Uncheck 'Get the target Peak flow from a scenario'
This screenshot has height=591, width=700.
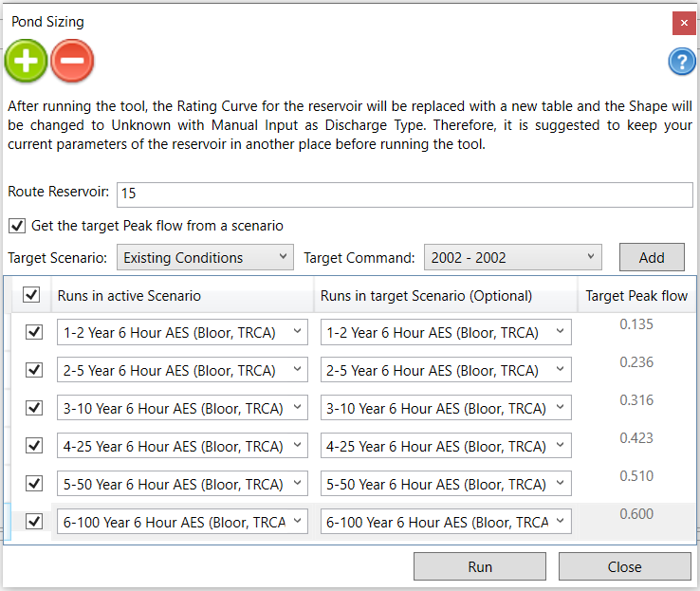(x=16, y=226)
